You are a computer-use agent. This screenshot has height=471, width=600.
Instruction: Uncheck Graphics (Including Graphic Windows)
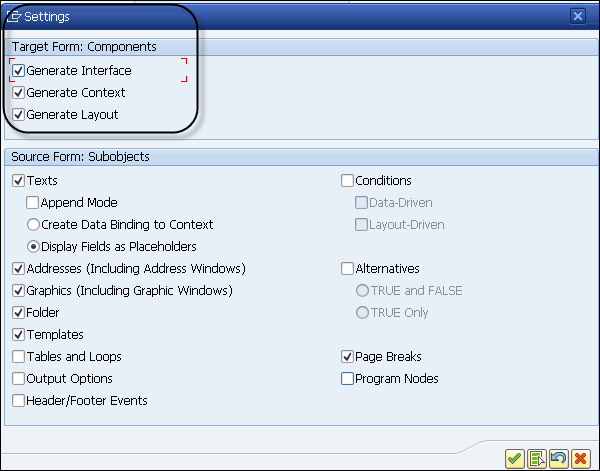pos(19,291)
